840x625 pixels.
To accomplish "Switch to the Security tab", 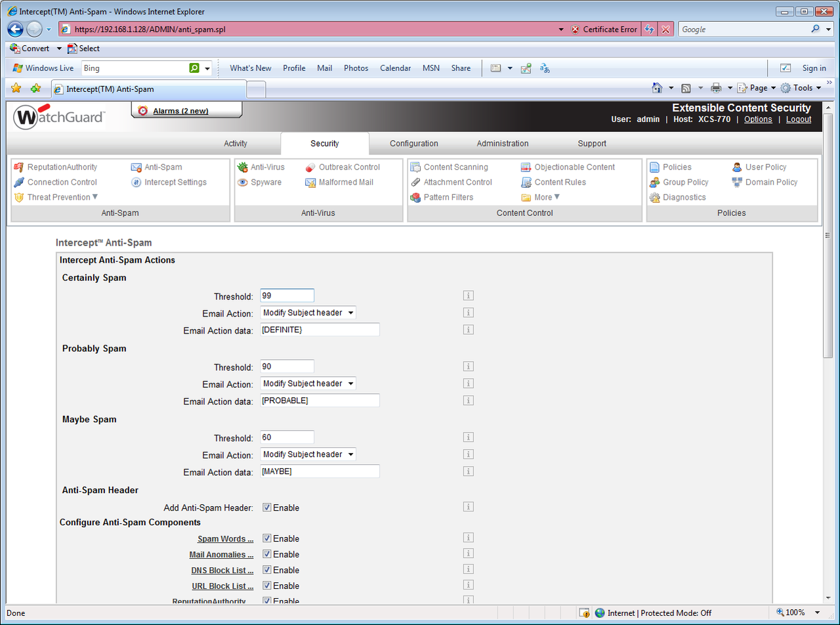I will (325, 144).
